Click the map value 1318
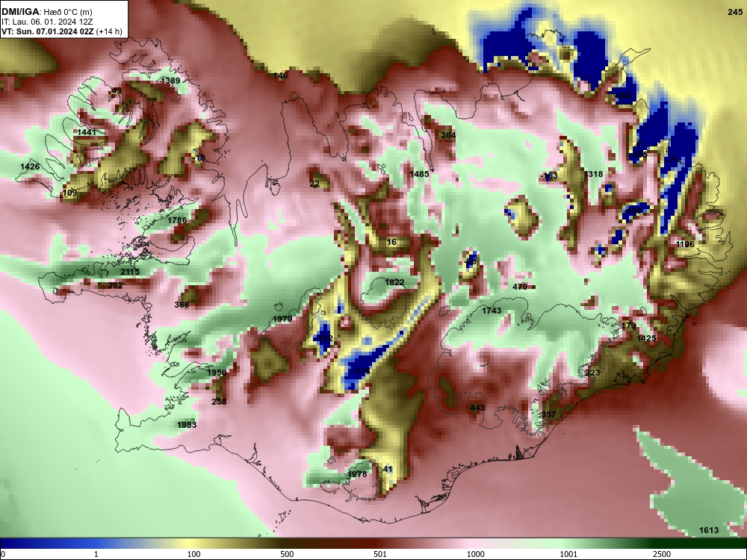This screenshot has height=560, width=747. click(x=593, y=174)
